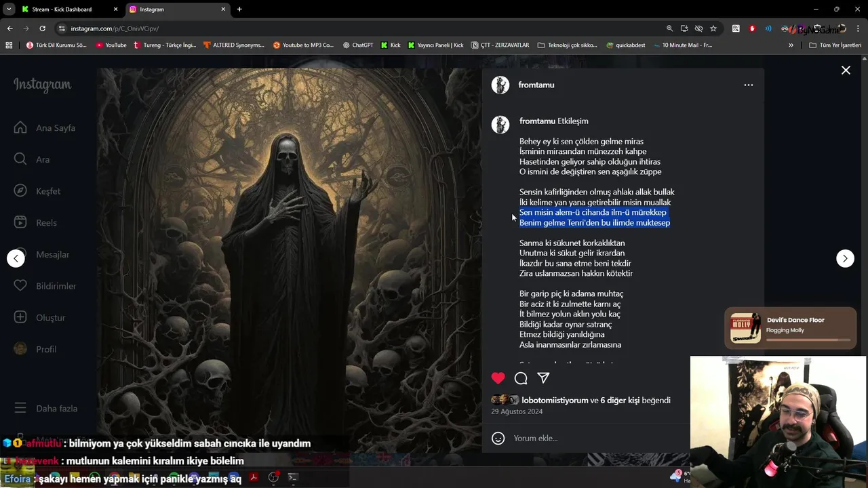Open ÇTT - ZERZAVATLAR bookmark
Viewport: 868px width, 488px height.
500,45
